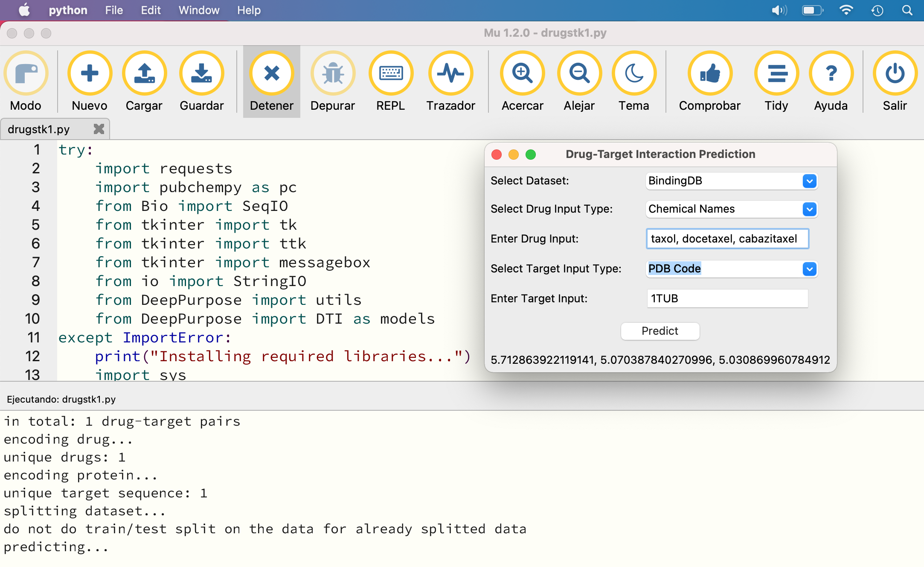The width and height of the screenshot is (924, 567).
Task: Expand the Select Dataset dropdown
Action: pos(809,181)
